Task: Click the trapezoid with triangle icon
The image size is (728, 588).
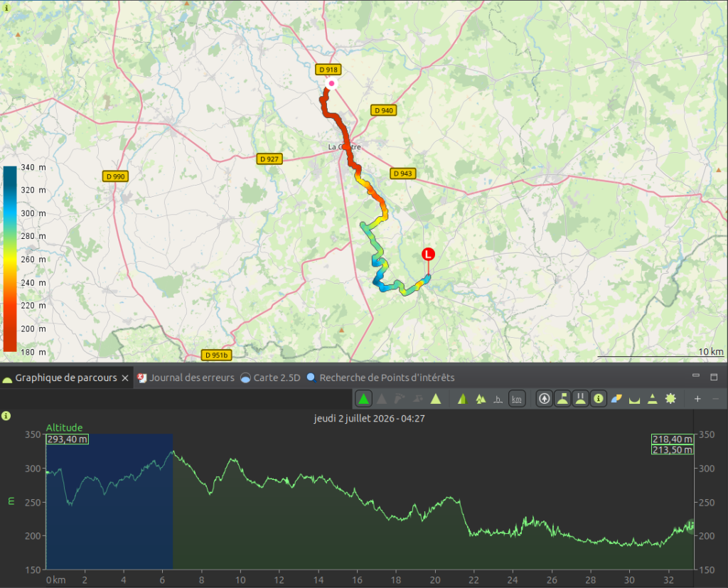Action: 653,398
